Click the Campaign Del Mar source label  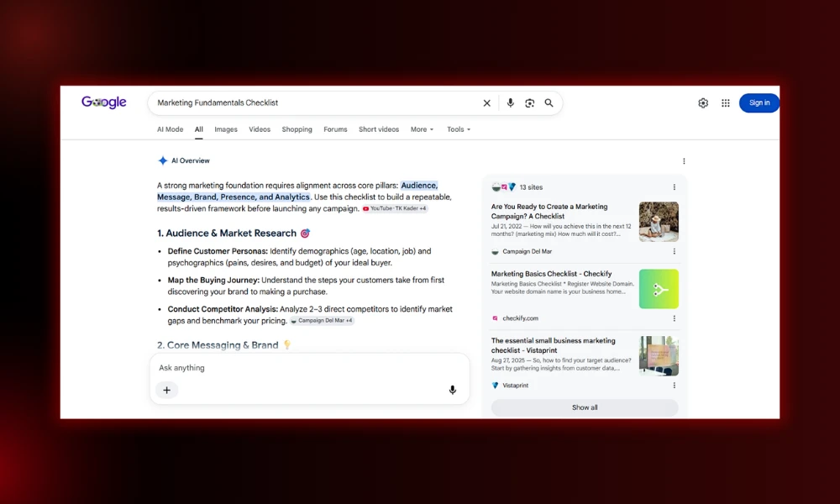tap(527, 251)
